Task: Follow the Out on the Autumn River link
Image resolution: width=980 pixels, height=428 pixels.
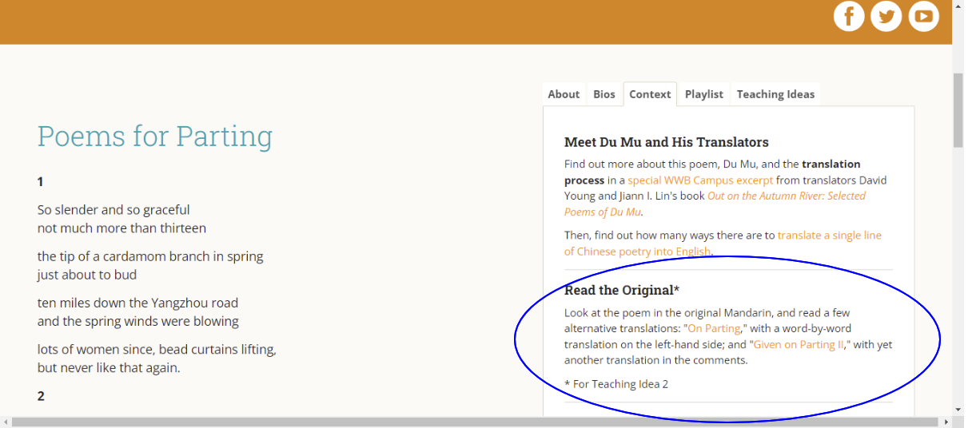Action: coord(786,196)
